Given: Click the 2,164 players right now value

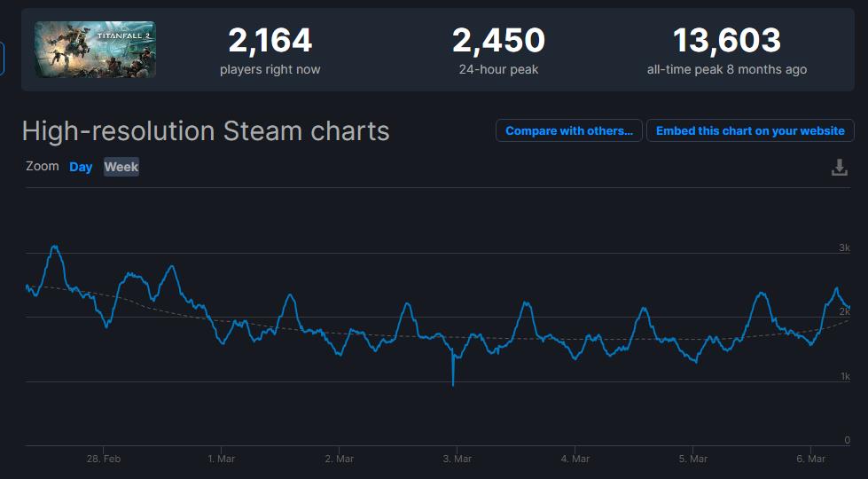Looking at the screenshot, I should pos(270,41).
